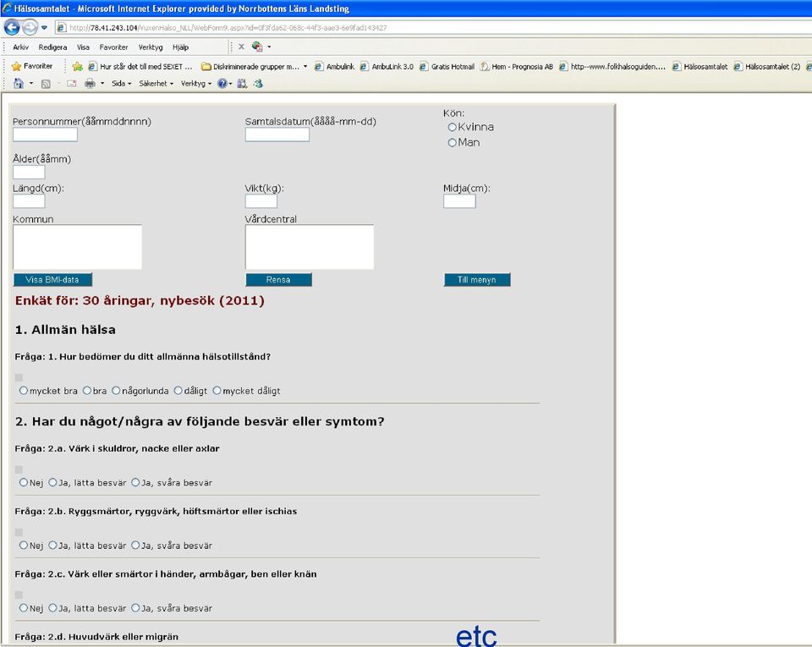Click the Vikt(kg) input field
Image resolution: width=812 pixels, height=647 pixels.
pos(261,200)
